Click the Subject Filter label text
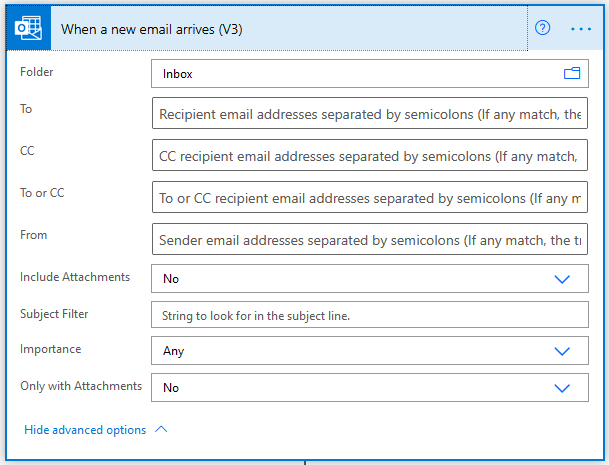 click(x=54, y=314)
